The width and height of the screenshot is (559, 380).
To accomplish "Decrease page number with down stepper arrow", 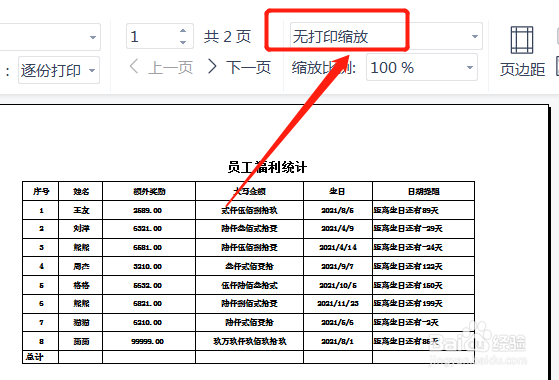I will pos(183,42).
